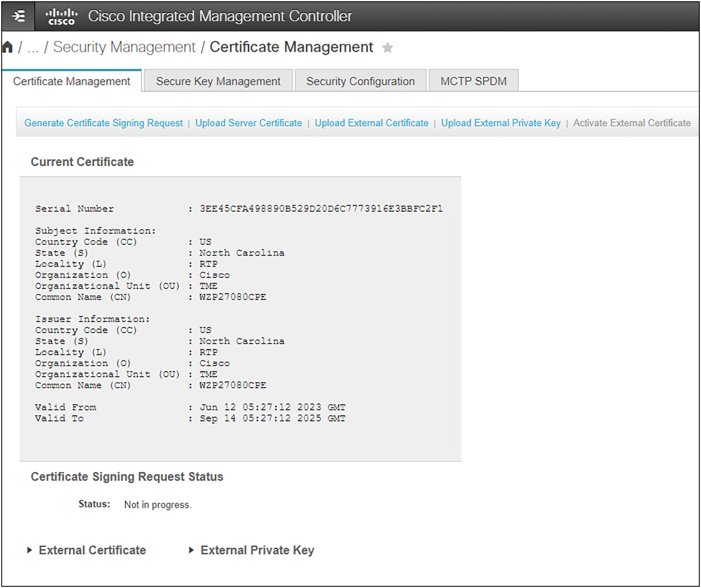Click the Cisco Integrated Management Controller title

[x=220, y=16]
